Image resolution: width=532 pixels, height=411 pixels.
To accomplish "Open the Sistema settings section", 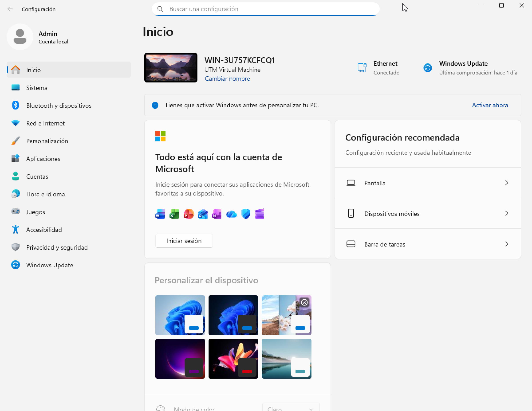I will (69, 88).
